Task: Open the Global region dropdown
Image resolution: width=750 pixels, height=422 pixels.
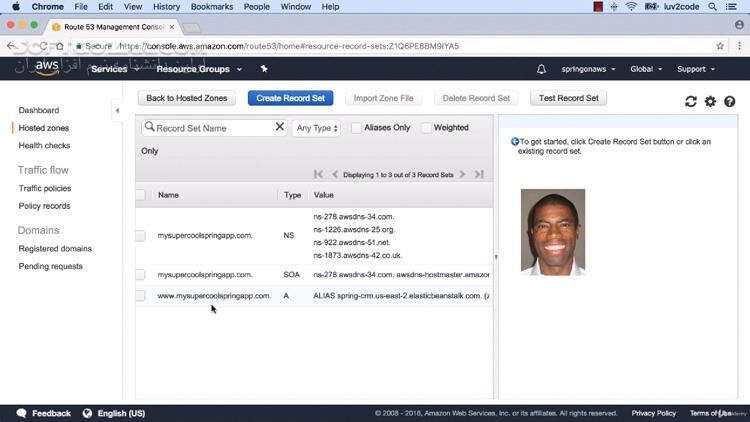Action: (x=645, y=69)
